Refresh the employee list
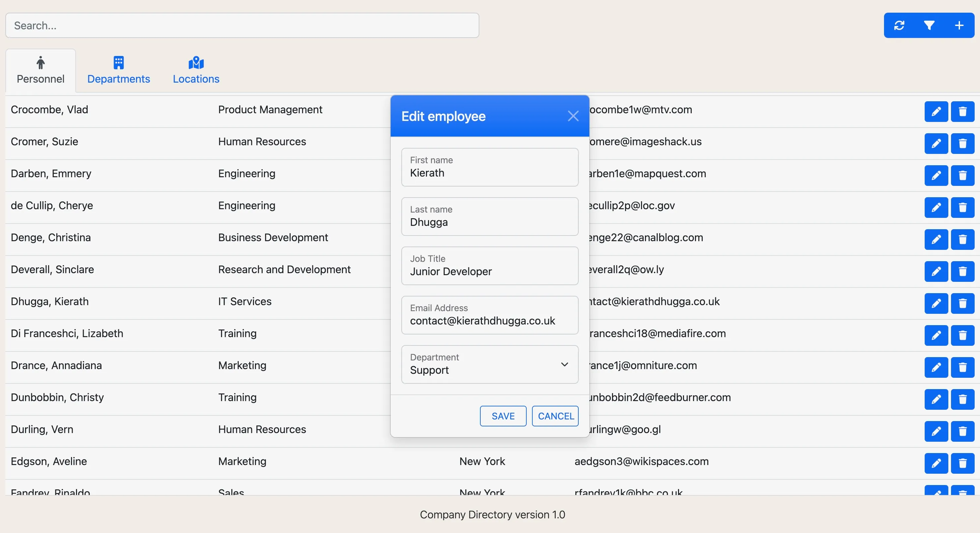The height and width of the screenshot is (533, 980). (899, 25)
